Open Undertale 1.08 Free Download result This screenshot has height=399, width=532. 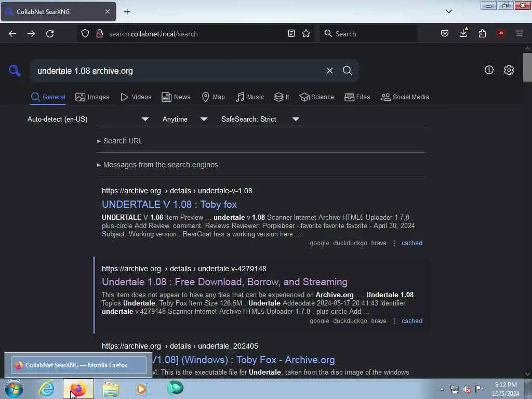[x=224, y=282]
